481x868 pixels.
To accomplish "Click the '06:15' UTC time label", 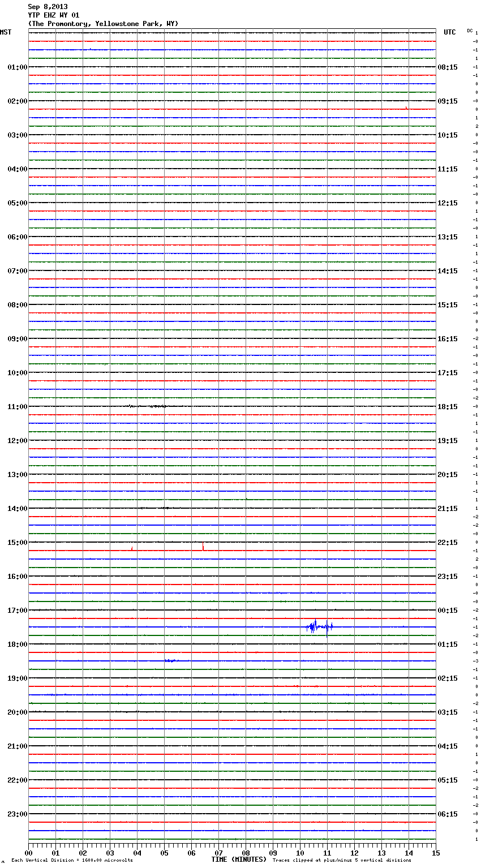I will [x=448, y=814].
